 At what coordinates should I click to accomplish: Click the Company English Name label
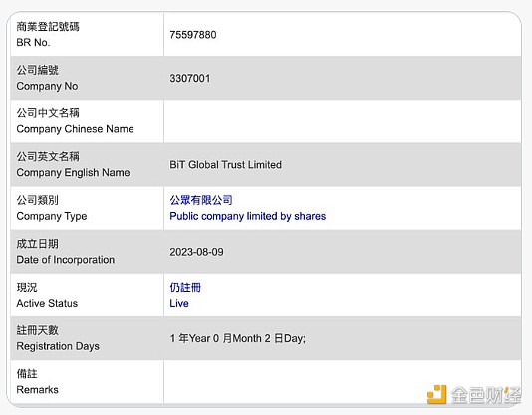(73, 172)
